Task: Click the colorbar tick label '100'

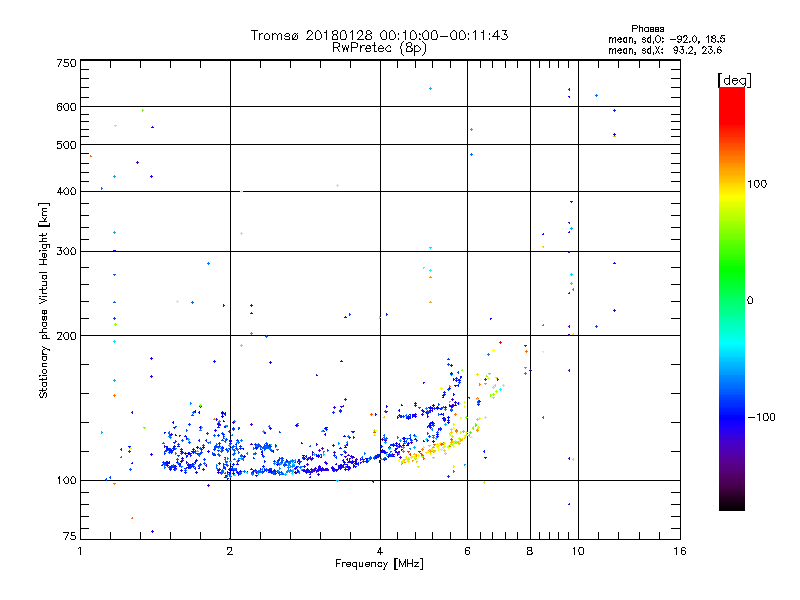Action: pyautogui.click(x=757, y=184)
